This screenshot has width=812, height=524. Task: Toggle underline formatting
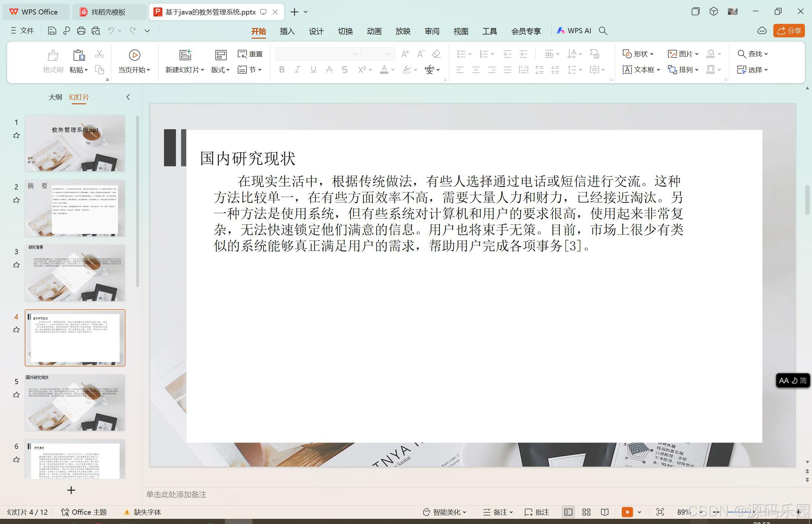pyautogui.click(x=313, y=69)
